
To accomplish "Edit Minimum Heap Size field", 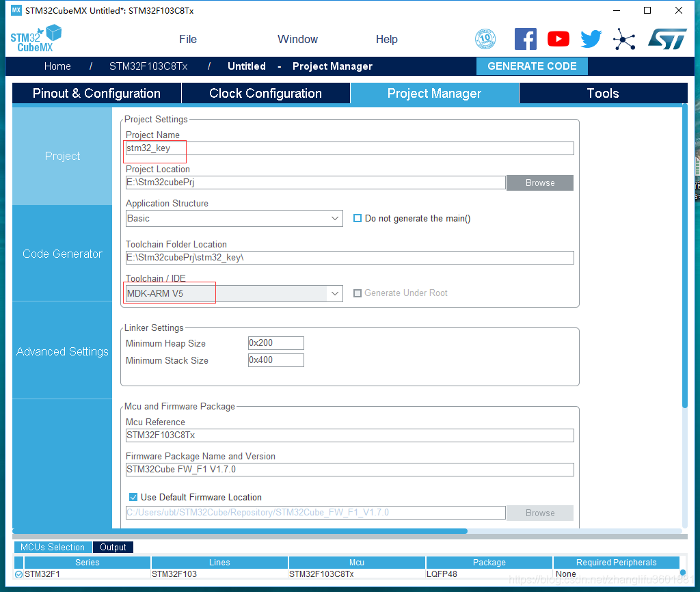I will tap(276, 343).
